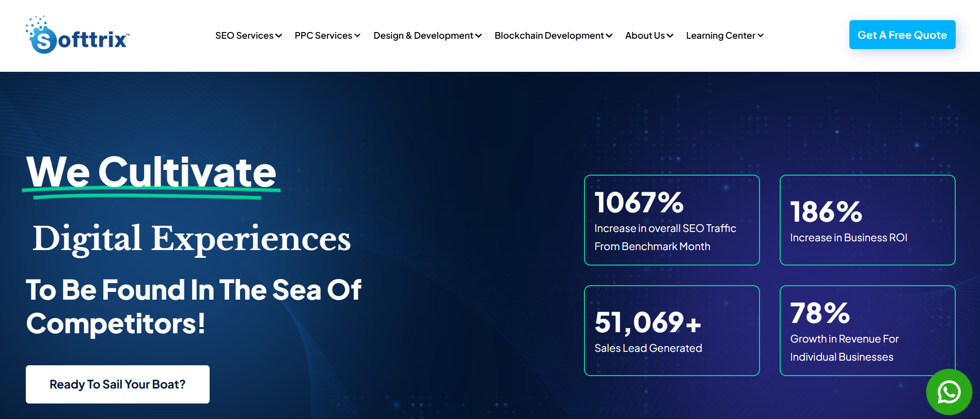Open the WhatsApp chat icon
The height and width of the screenshot is (419, 980).
949,392
